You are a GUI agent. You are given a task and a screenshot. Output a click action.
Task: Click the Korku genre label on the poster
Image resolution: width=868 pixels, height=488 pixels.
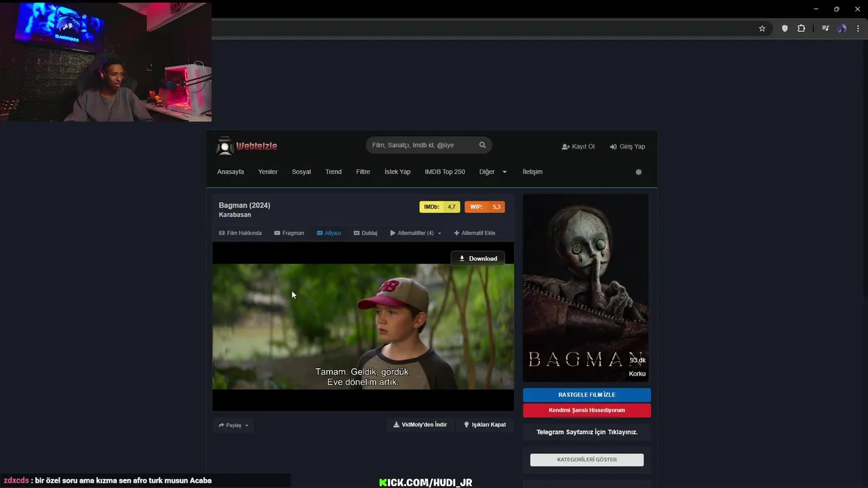click(637, 374)
